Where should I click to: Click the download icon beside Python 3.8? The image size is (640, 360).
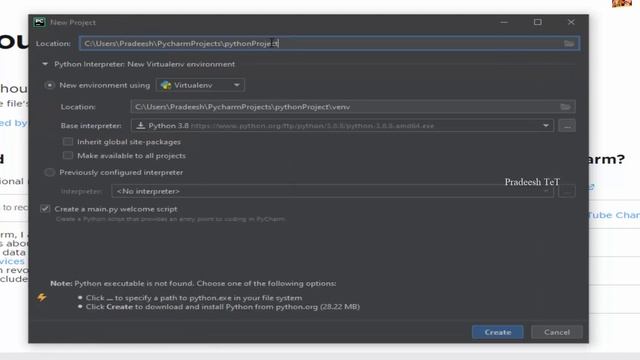coord(141,125)
